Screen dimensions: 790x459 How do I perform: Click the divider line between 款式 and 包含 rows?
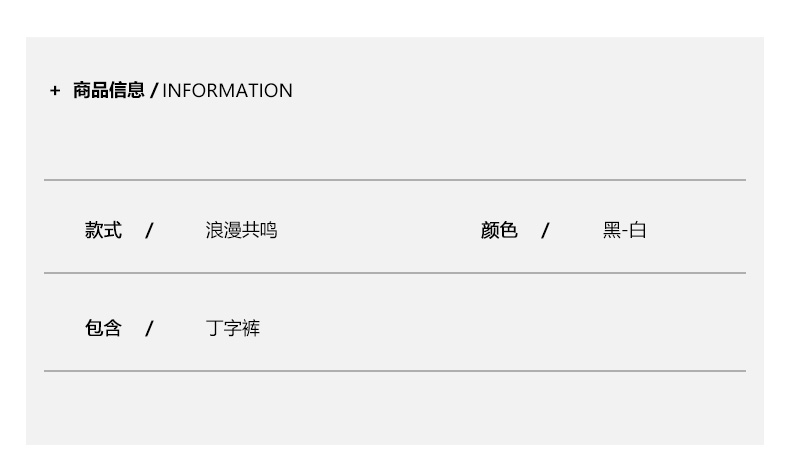click(395, 272)
